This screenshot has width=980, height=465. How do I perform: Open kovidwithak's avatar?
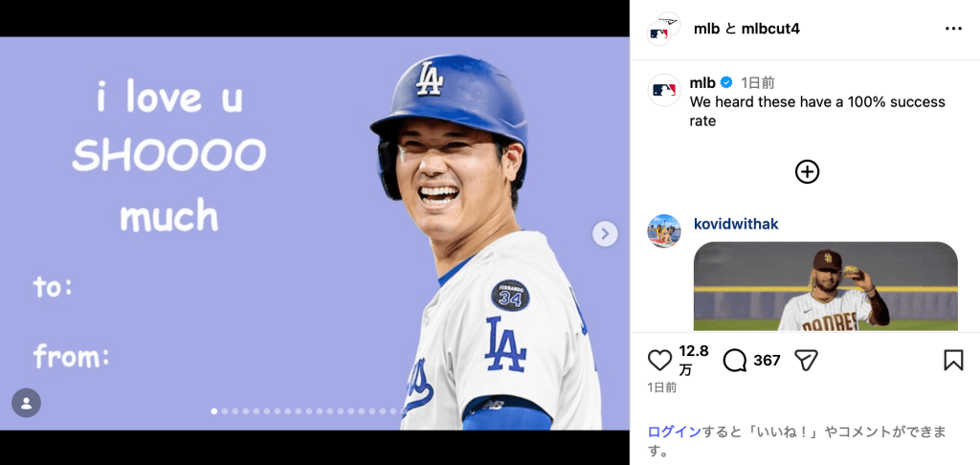[x=664, y=231]
